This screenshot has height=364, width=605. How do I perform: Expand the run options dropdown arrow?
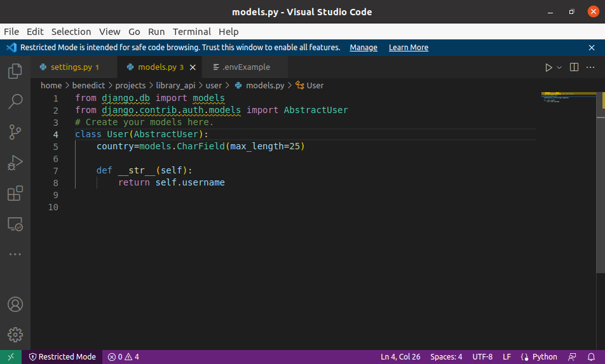click(559, 67)
